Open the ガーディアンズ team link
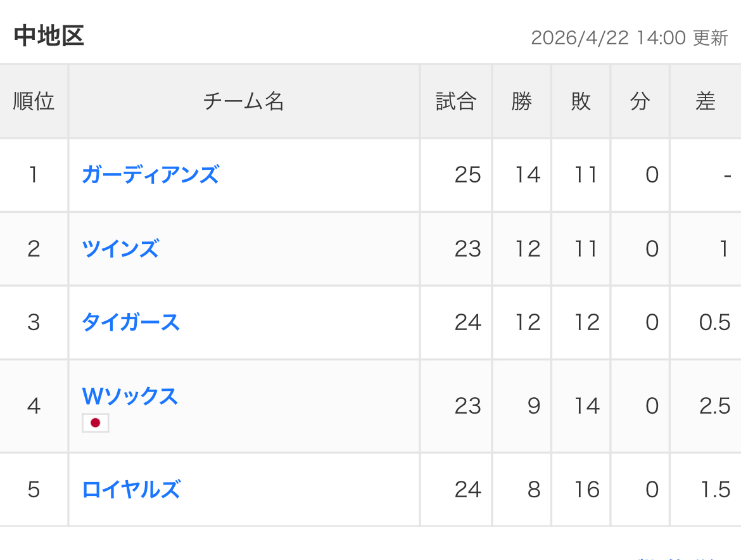 150,174
